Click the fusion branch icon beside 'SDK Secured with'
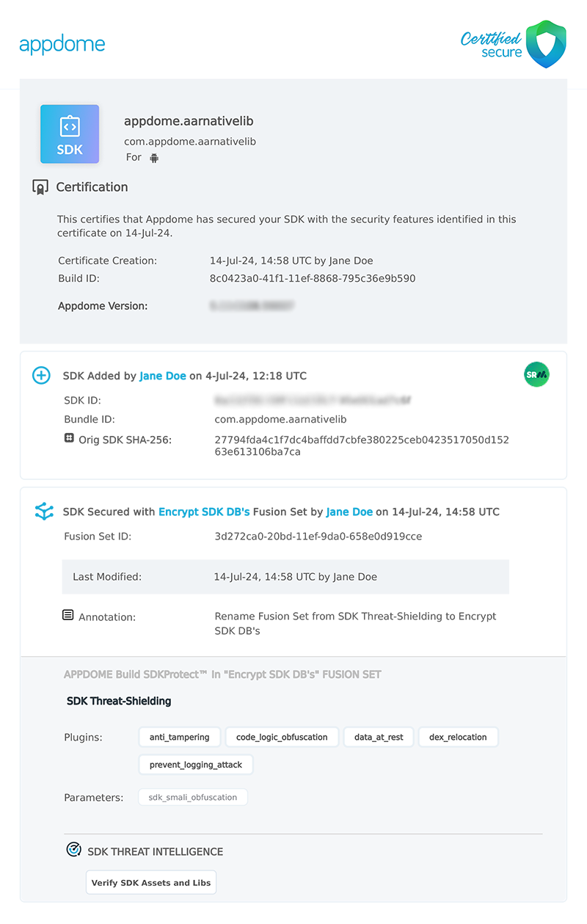Screen dimensions: 587x924 [x=44, y=512]
